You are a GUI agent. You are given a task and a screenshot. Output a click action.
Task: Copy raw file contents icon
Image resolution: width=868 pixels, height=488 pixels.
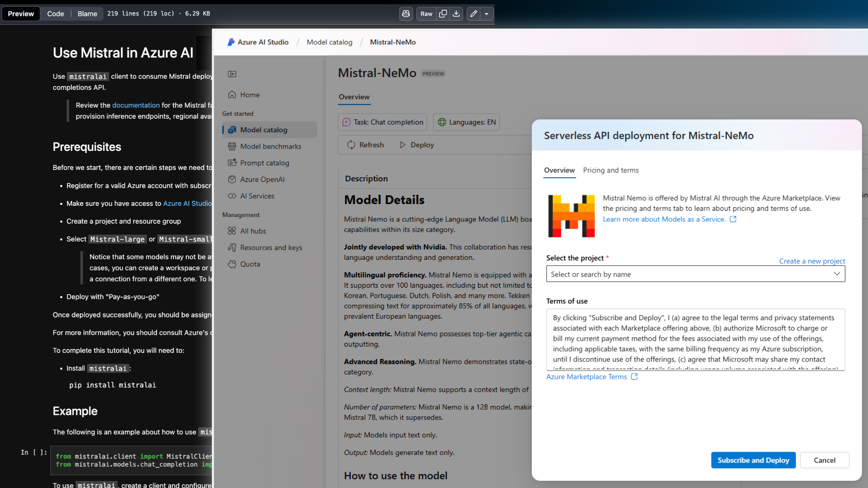pos(443,14)
